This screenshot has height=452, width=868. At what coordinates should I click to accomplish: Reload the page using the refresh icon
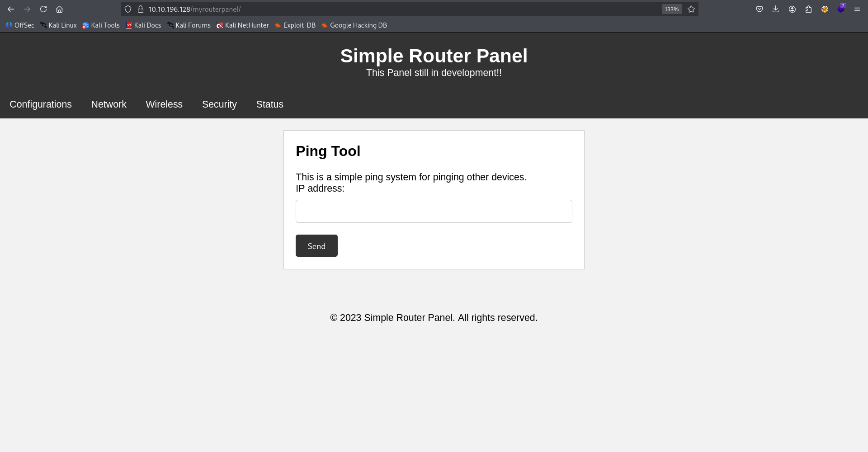(x=43, y=9)
